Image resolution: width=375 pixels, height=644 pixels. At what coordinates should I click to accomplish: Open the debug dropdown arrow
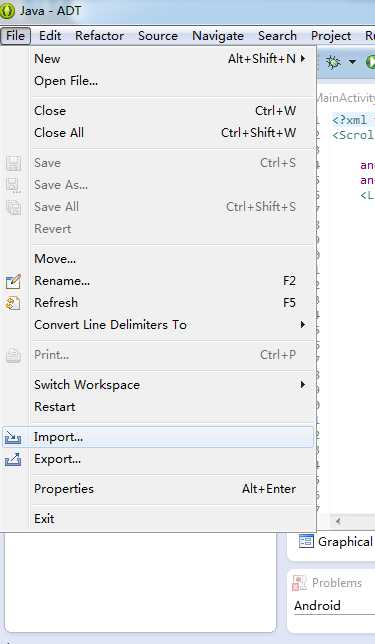coord(352,62)
